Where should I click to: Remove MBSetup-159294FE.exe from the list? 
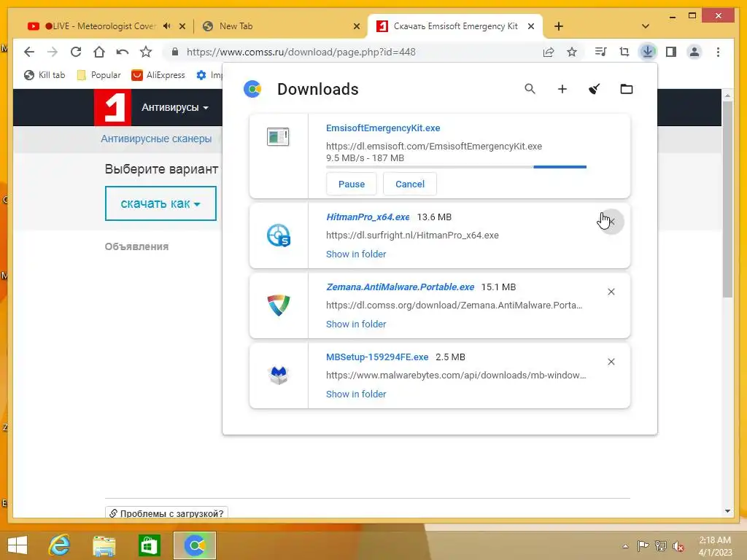point(611,362)
